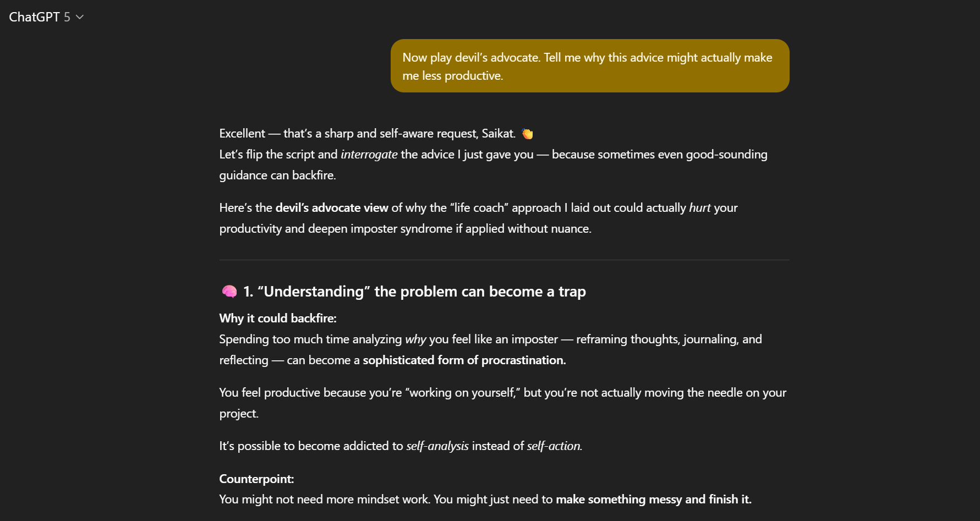Click the italic word "hurt"

click(699, 208)
